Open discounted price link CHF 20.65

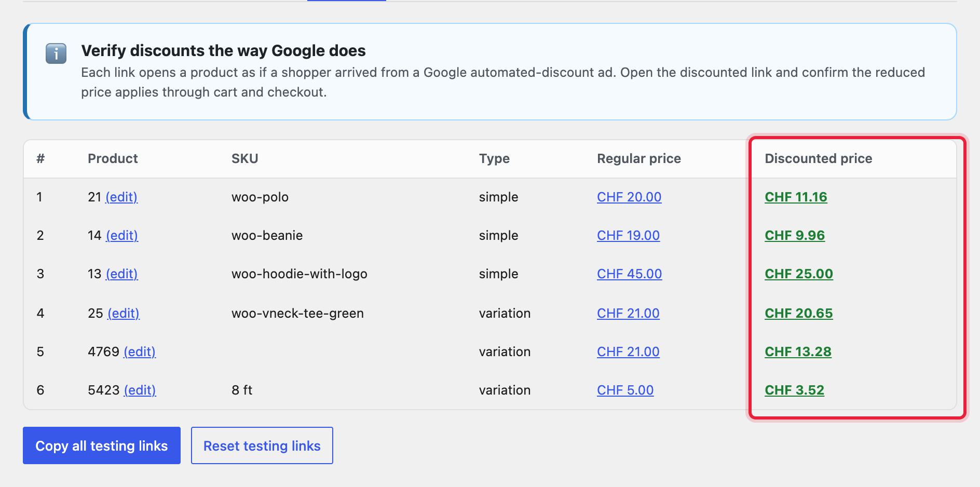(799, 314)
